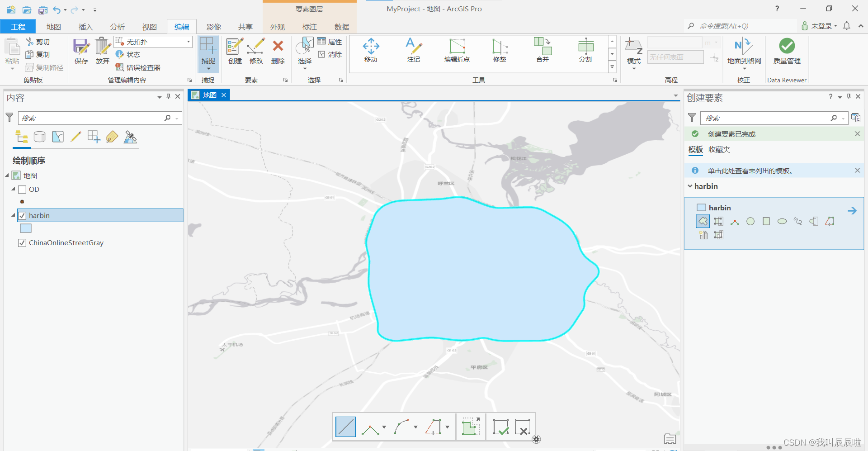Click the 属性 attributes button
This screenshot has width=868, height=451.
330,42
